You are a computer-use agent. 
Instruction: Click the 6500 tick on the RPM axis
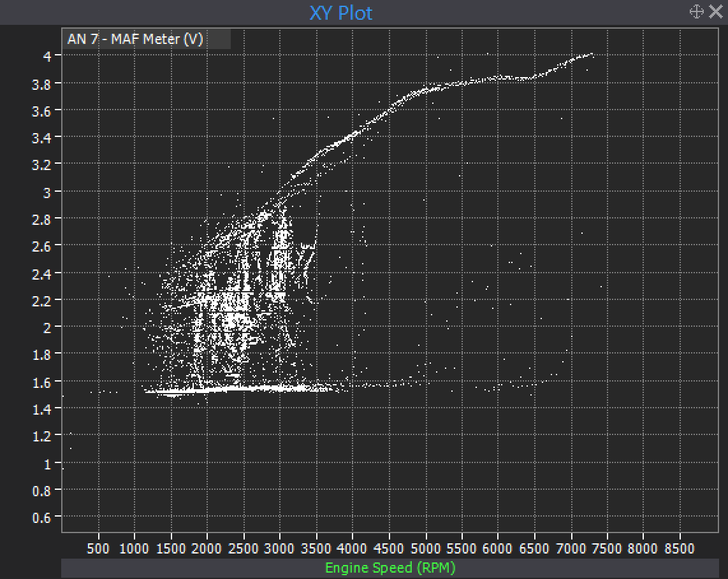pos(534,548)
